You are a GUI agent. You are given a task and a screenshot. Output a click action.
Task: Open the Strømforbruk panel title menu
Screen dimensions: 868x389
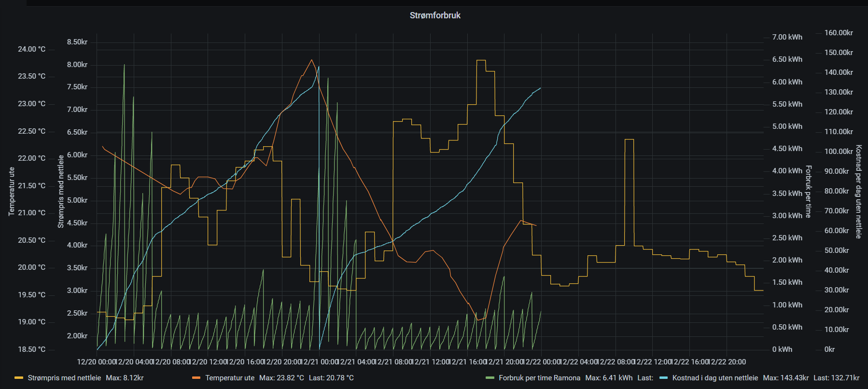(x=434, y=15)
